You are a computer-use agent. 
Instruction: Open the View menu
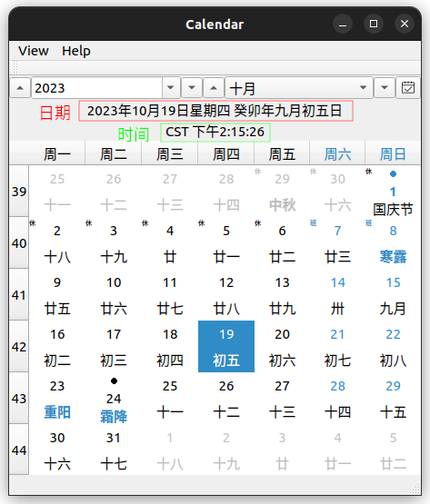click(33, 51)
